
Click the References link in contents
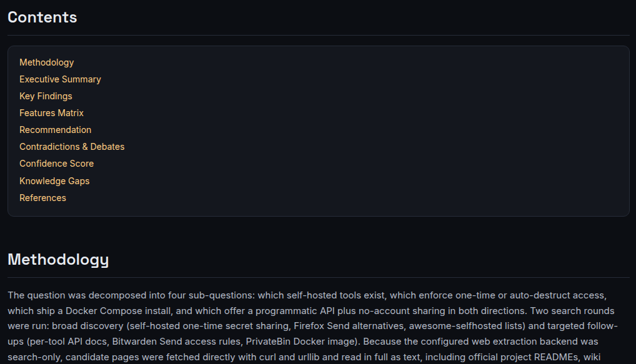[42, 198]
